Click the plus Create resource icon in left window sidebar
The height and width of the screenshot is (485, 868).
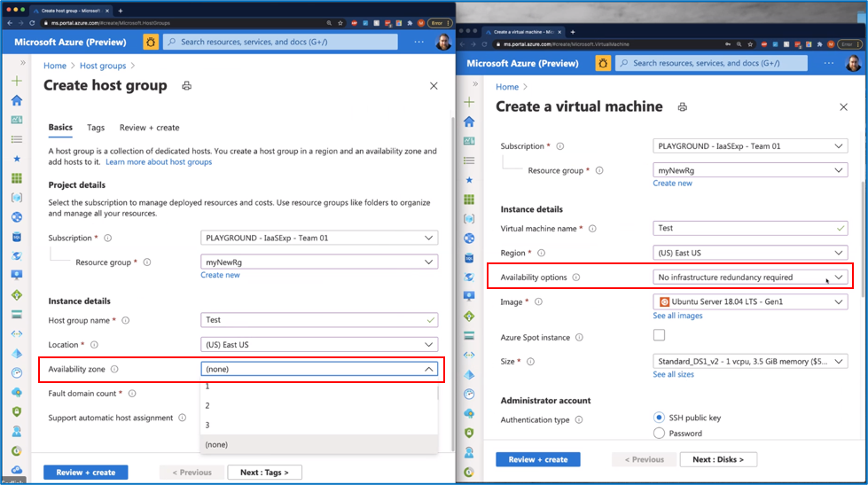click(17, 81)
